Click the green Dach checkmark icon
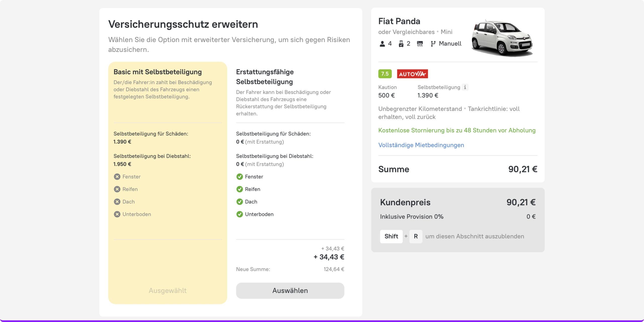The image size is (644, 322). coord(239,202)
